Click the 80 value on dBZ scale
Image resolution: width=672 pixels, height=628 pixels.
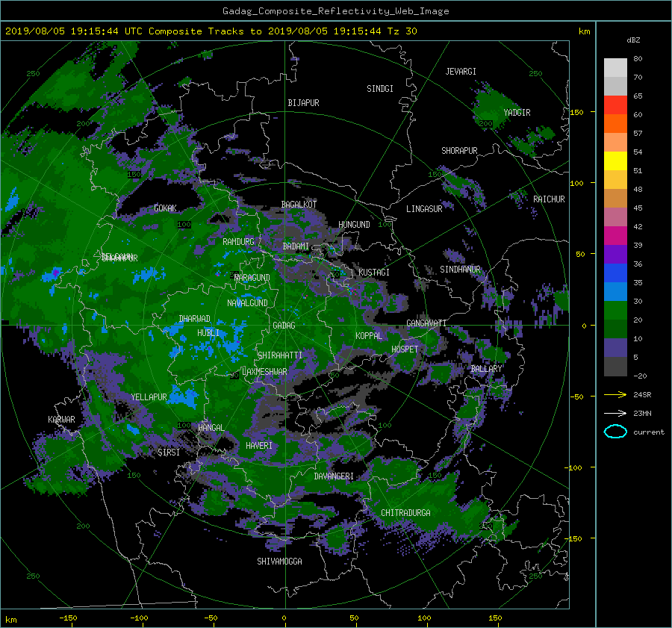(638, 59)
